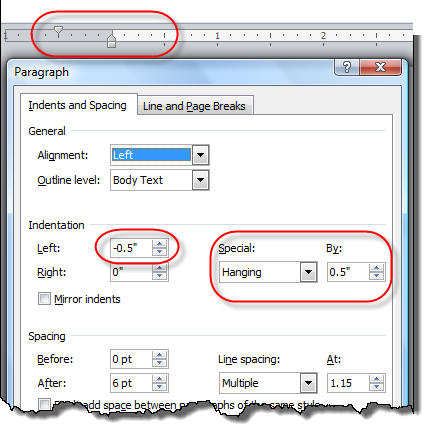Click the After spacing field

click(131, 383)
